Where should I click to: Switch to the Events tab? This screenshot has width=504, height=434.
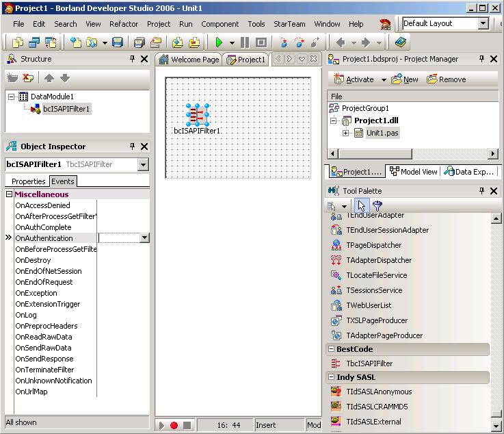pyautogui.click(x=63, y=181)
